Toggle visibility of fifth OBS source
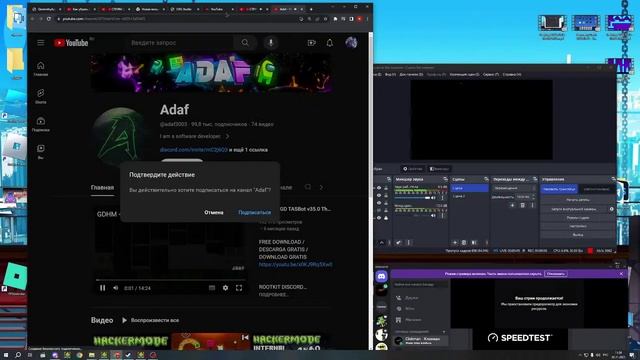The width and height of the screenshot is (640, 360). tap(379, 218)
